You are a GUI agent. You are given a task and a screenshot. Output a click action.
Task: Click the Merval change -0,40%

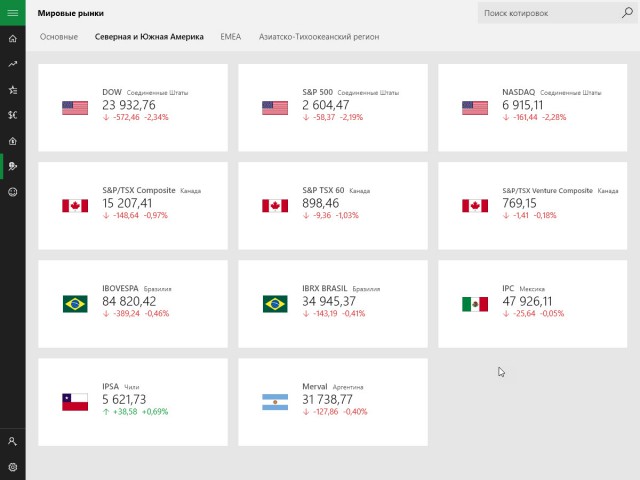pyautogui.click(x=355, y=412)
